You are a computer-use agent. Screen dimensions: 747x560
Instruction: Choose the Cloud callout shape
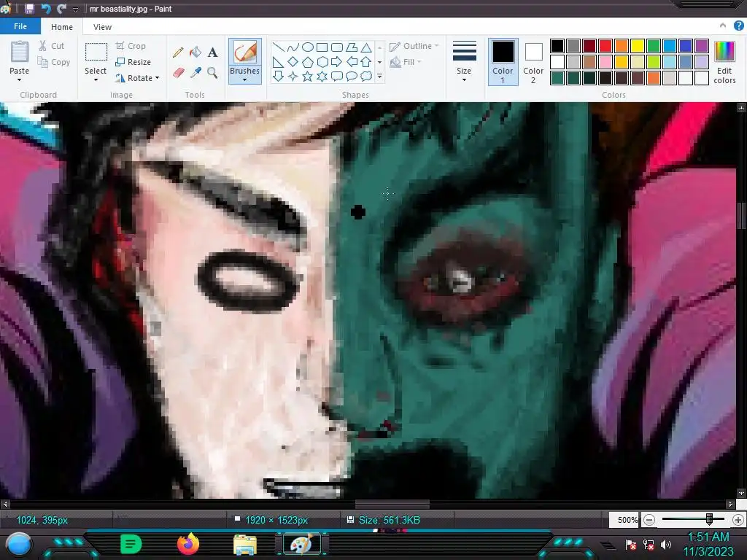point(366,76)
